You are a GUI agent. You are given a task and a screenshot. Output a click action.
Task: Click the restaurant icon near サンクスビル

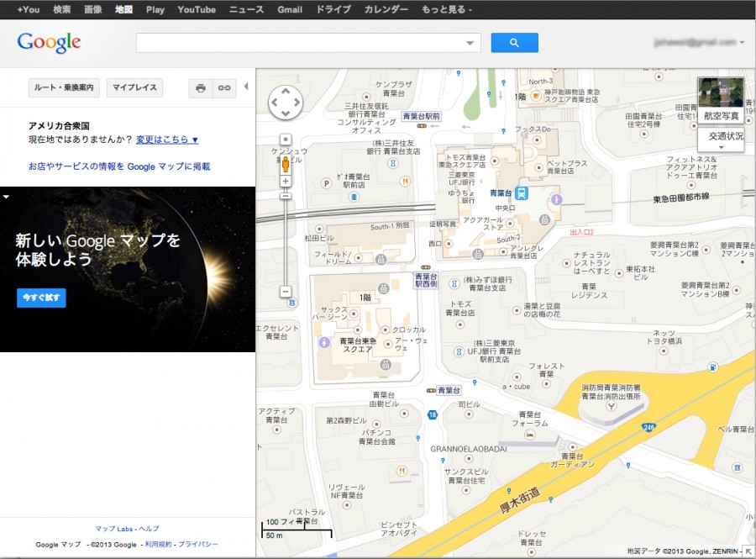click(x=402, y=471)
